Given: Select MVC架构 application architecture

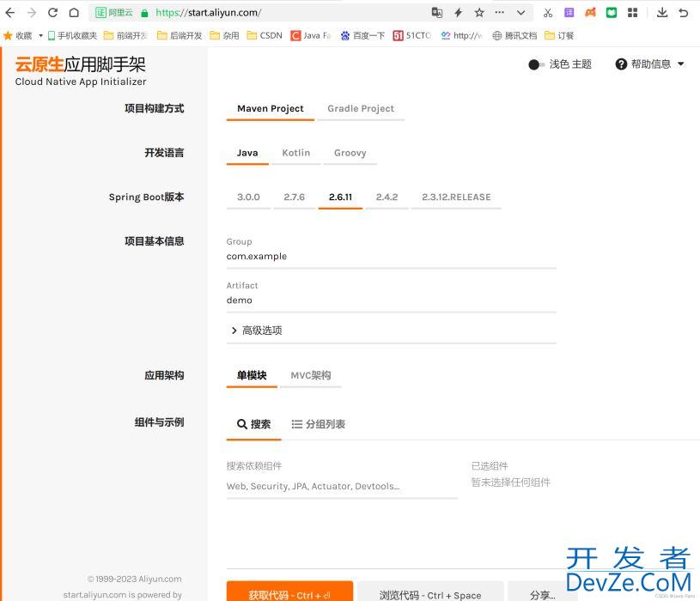Looking at the screenshot, I should [311, 376].
